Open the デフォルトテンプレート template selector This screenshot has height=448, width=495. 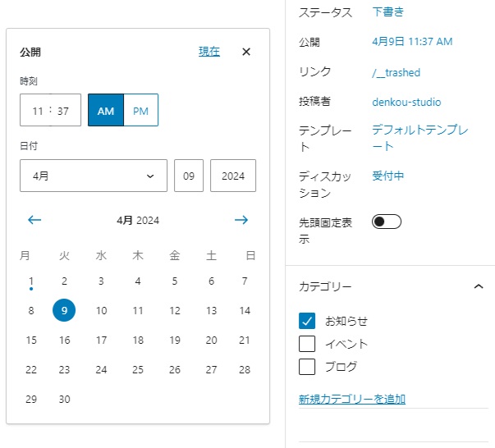pos(419,138)
